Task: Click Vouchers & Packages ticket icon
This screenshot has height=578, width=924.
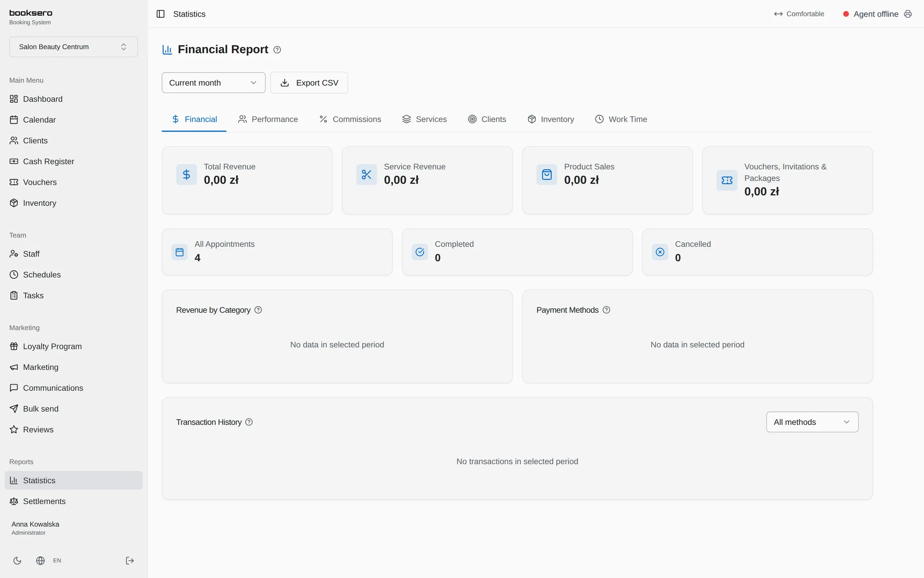Action: (x=727, y=180)
